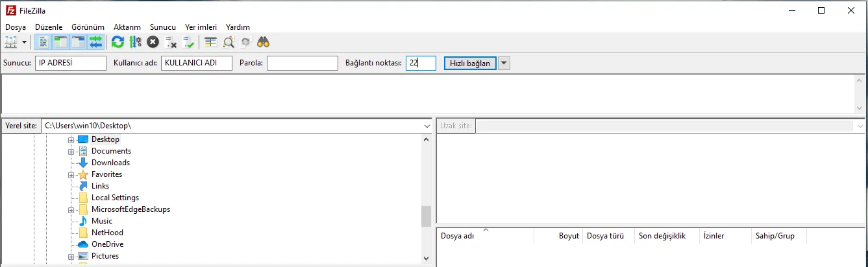Click the local tree vertical scrollbar thumb

427,216
